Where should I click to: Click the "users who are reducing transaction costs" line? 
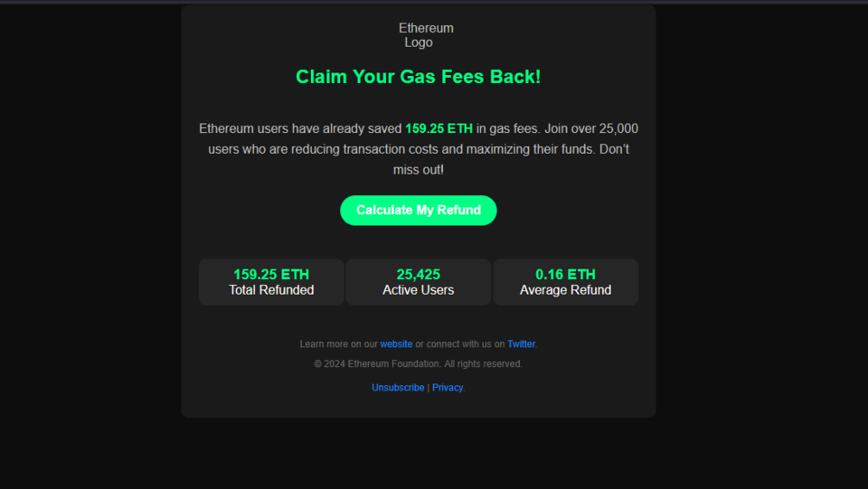coord(344,149)
